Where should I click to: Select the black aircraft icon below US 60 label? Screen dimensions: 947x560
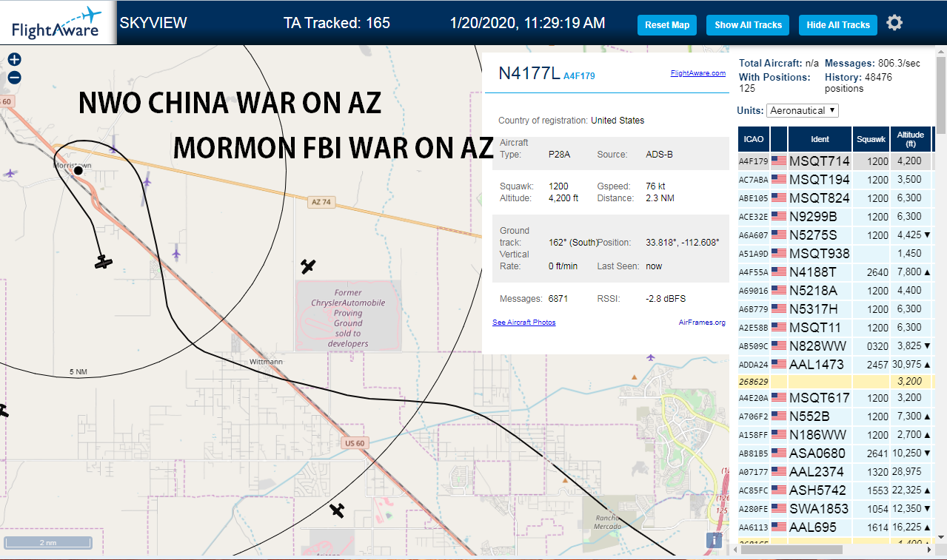point(338,510)
